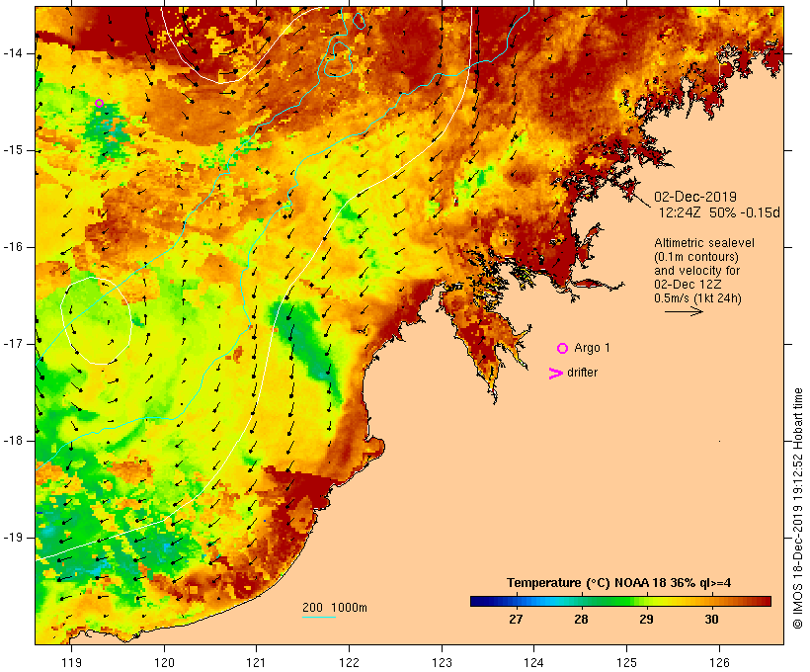This screenshot has width=810, height=672.
Task: Click the latitude axis label '-14'
Action: click(x=13, y=53)
